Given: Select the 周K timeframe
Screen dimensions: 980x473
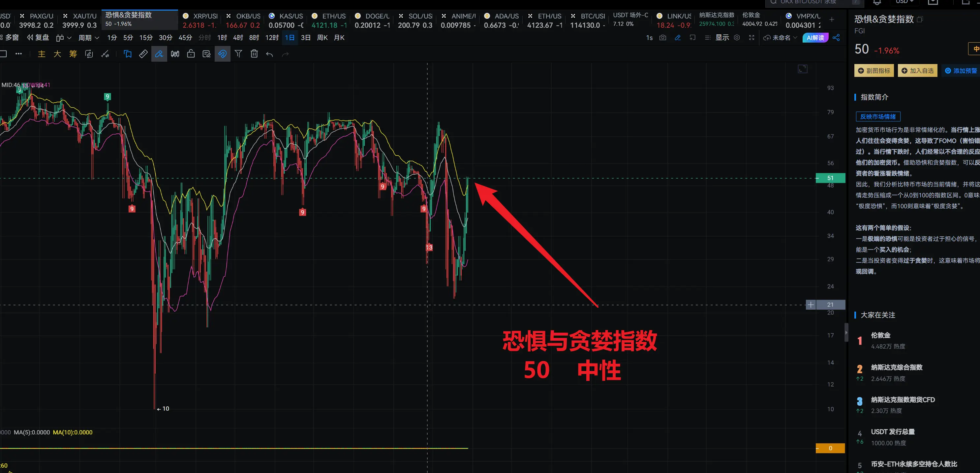Looking at the screenshot, I should (x=322, y=38).
